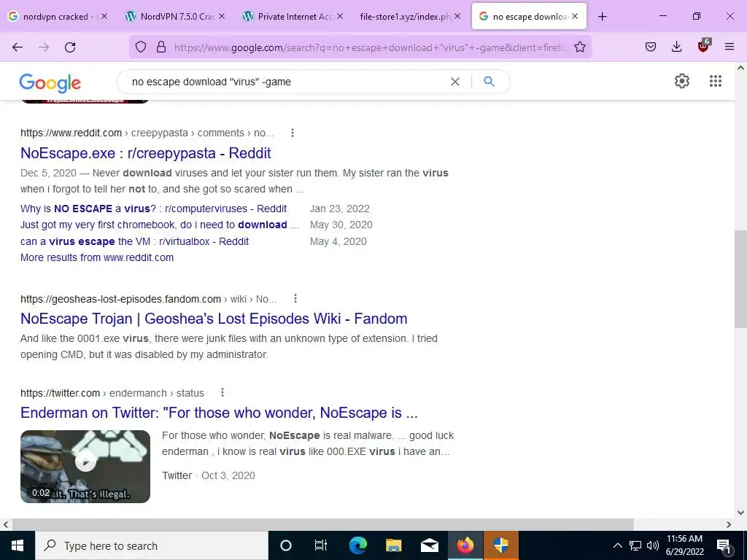
Task: Launch Microsoft Edge from the taskbar
Action: [357, 545]
